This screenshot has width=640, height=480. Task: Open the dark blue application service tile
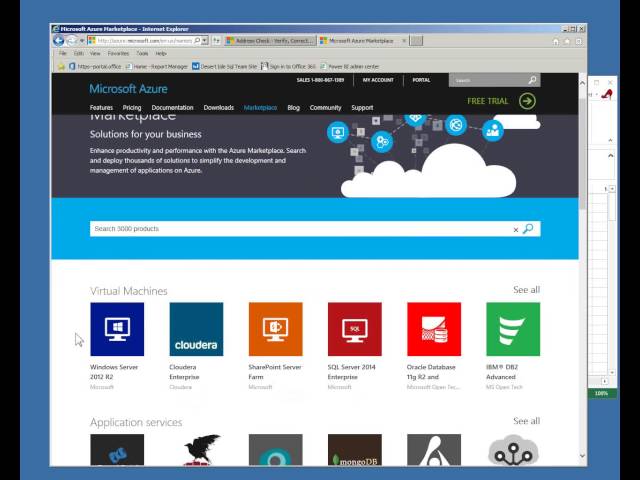click(117, 450)
